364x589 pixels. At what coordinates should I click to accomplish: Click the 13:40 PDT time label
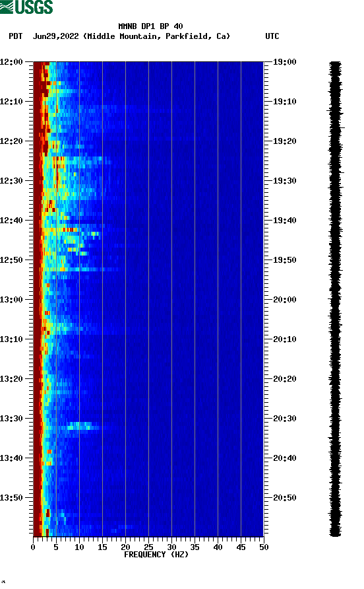[11, 458]
